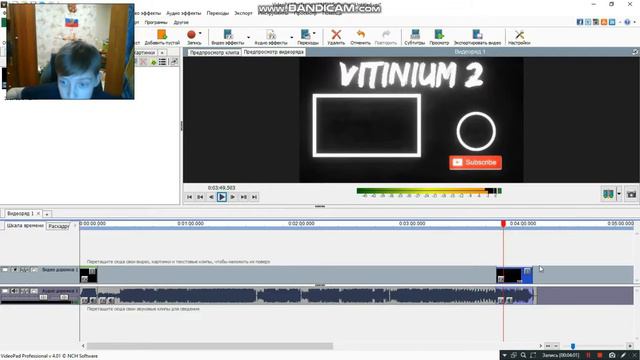Click the snapshot camera icon in preview
Image resolution: width=640 pixels, height=360 pixels.
[x=631, y=194]
